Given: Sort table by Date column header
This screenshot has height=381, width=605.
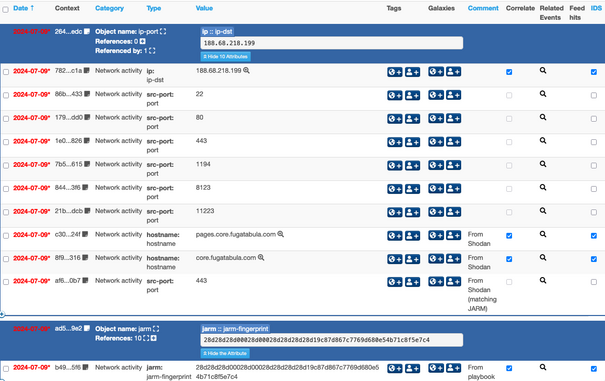Looking at the screenshot, I should click(23, 8).
